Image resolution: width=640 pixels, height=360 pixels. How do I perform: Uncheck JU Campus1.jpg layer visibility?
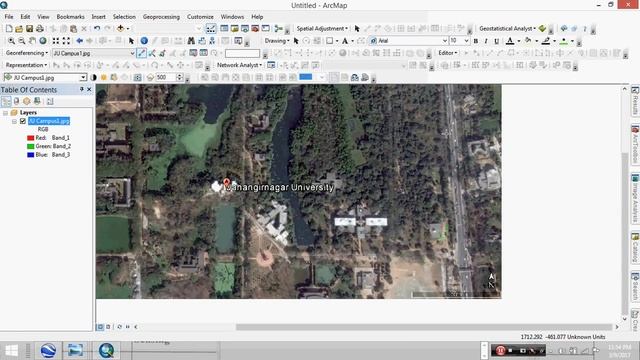click(23, 121)
